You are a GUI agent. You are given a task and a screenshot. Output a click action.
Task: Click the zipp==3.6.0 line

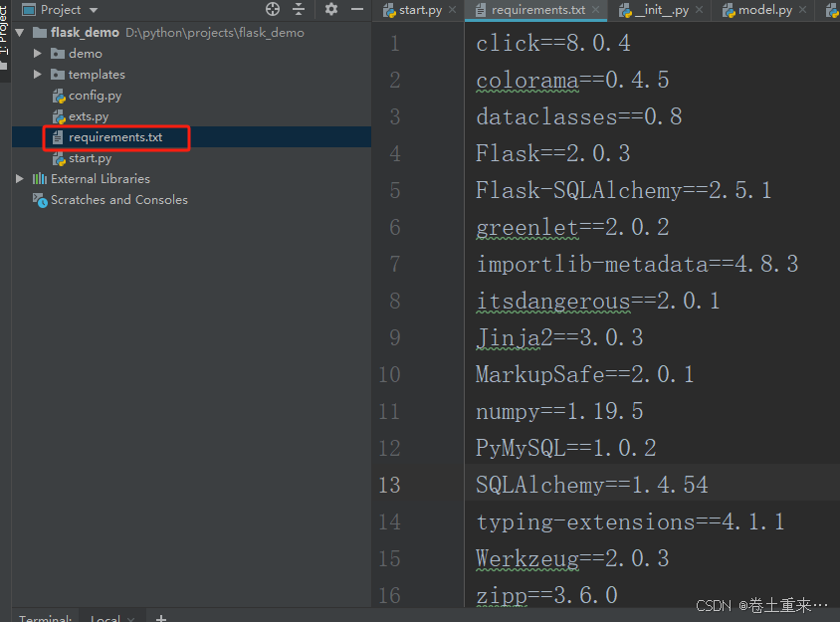(x=546, y=596)
